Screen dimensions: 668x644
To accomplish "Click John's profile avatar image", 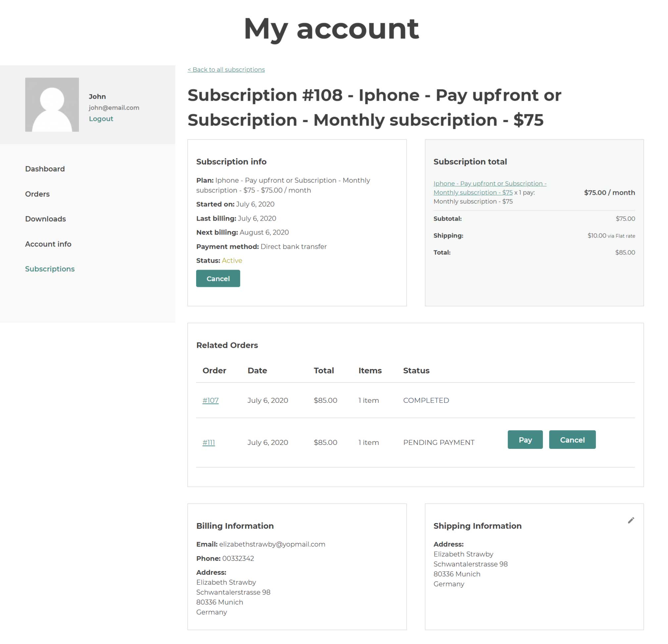I will point(52,105).
